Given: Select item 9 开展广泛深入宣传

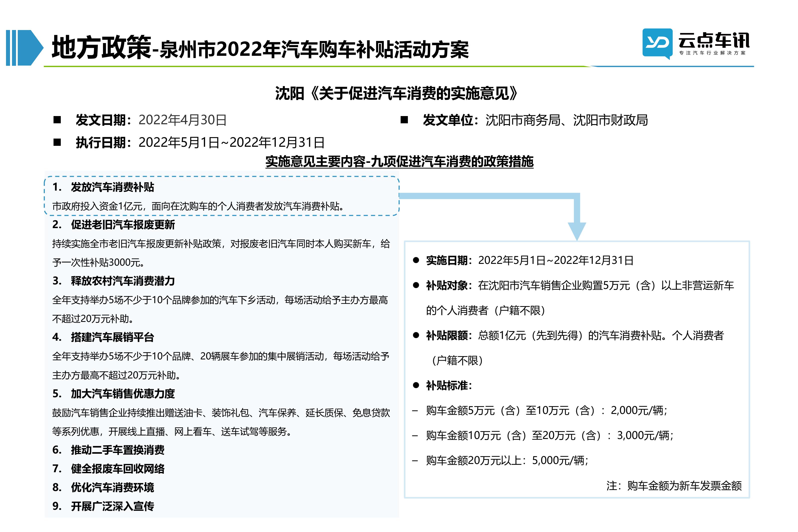Looking at the screenshot, I should (103, 506).
